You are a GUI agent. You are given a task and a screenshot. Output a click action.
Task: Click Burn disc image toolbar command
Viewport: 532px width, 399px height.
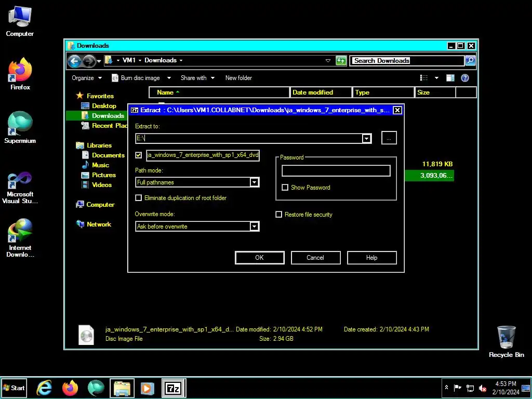point(136,78)
